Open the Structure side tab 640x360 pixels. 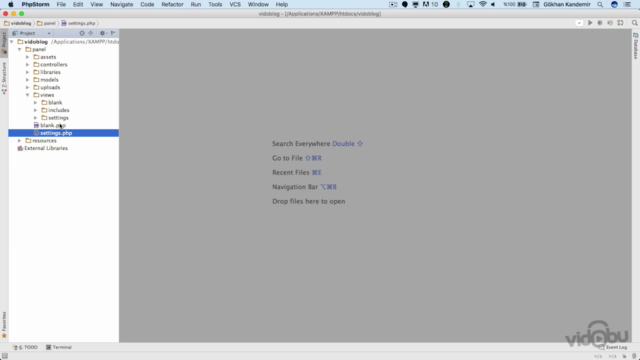click(4, 78)
